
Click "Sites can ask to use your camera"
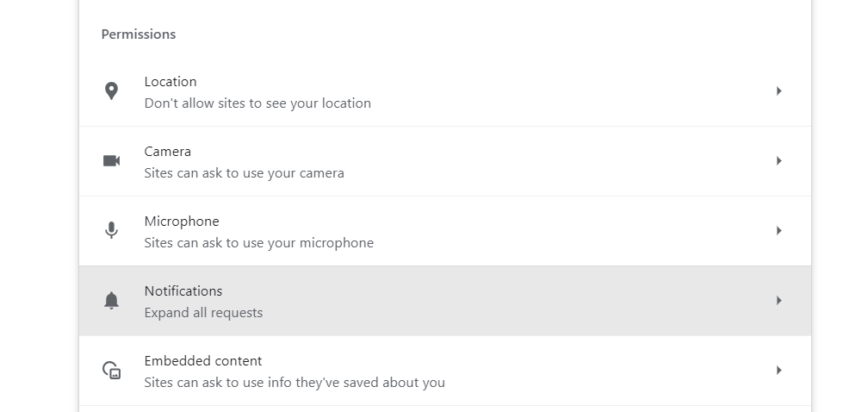pos(244,173)
